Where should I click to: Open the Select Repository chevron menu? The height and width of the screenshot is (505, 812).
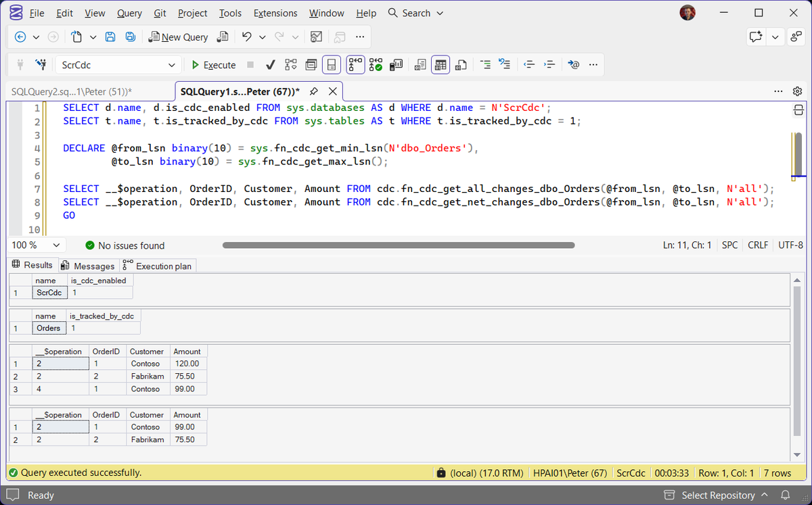tap(765, 496)
